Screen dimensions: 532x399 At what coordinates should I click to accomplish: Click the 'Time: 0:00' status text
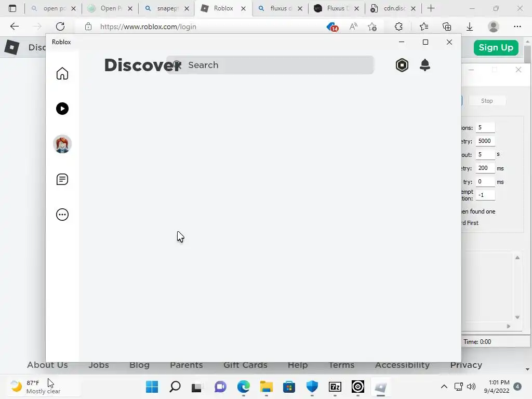(477, 342)
